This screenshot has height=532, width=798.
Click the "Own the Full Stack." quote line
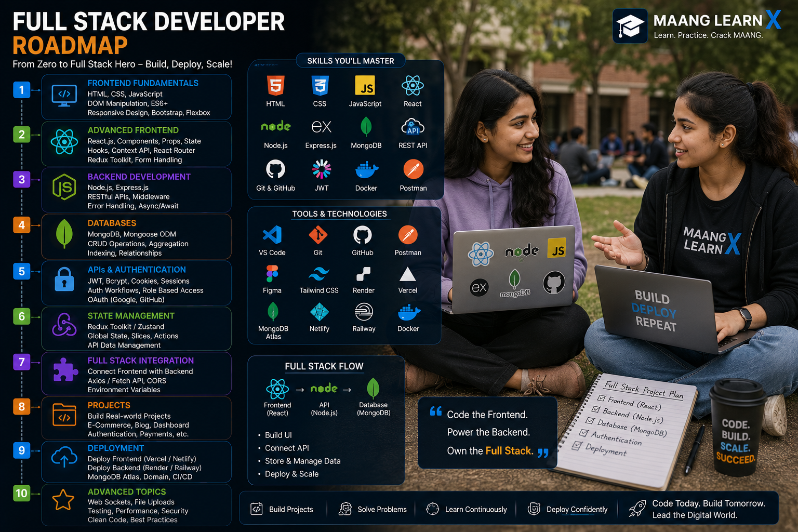(490, 451)
